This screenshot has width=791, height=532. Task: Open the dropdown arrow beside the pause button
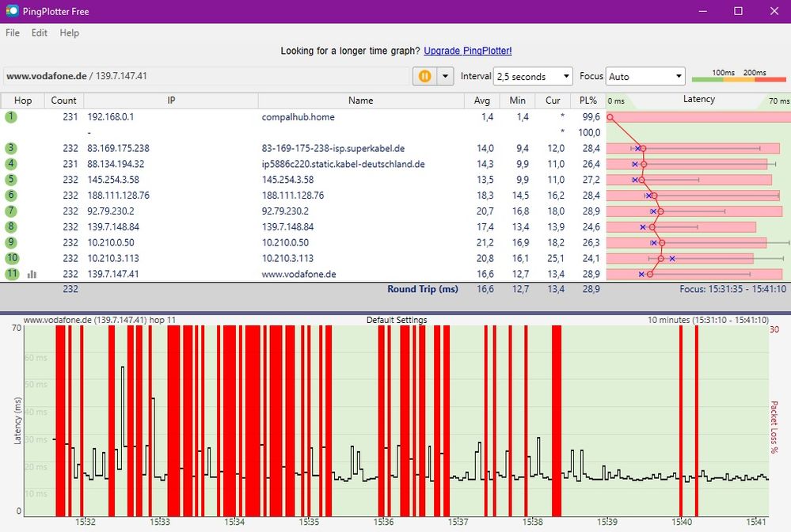point(444,76)
